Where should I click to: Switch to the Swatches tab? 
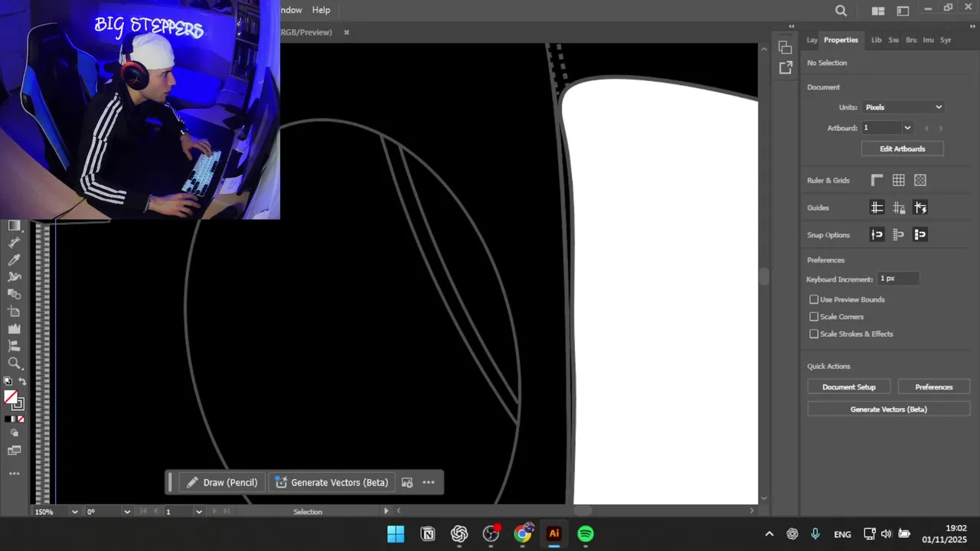pyautogui.click(x=893, y=40)
